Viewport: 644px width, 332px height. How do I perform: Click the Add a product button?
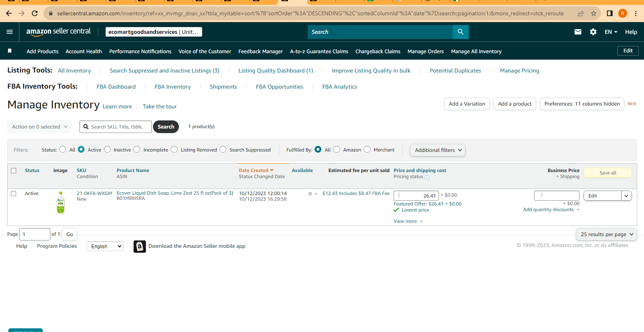(515, 104)
